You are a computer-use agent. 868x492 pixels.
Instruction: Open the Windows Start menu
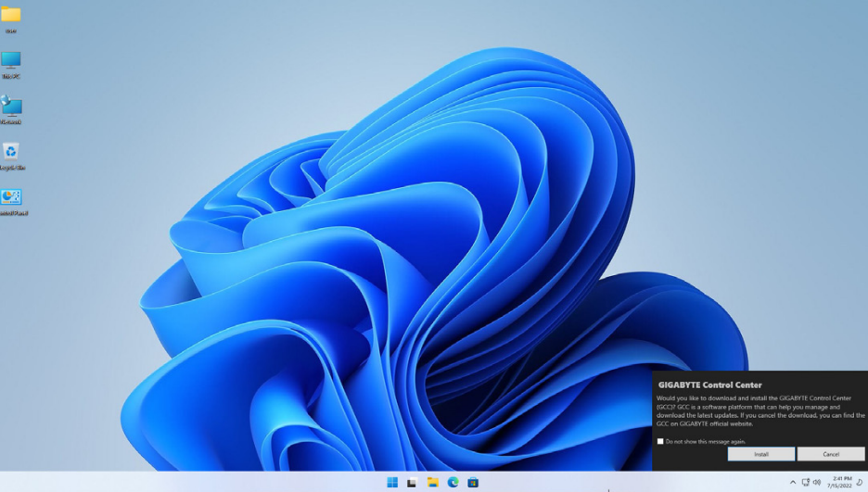(392, 482)
